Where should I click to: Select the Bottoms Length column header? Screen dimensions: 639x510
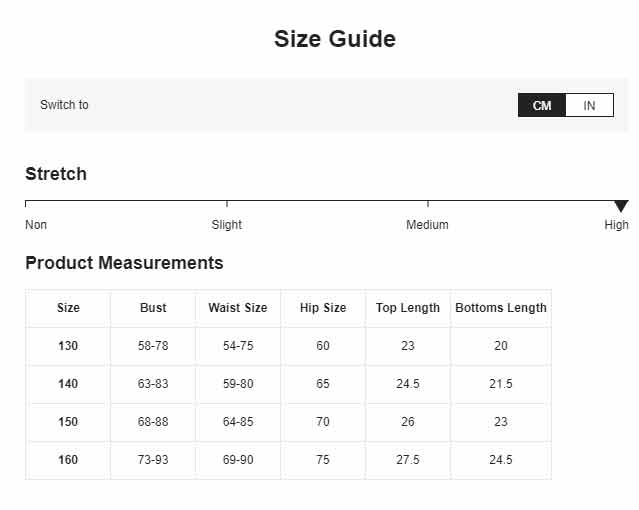click(x=501, y=308)
